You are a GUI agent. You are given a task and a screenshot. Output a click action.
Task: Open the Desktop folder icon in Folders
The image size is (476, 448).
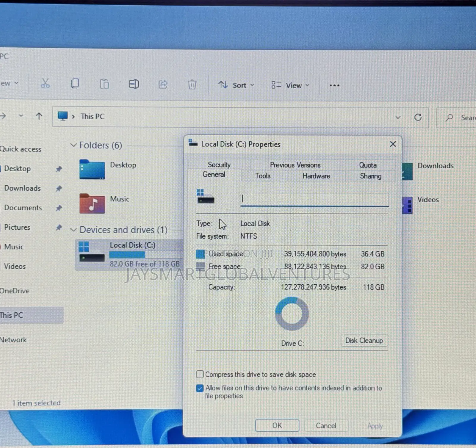coord(92,169)
